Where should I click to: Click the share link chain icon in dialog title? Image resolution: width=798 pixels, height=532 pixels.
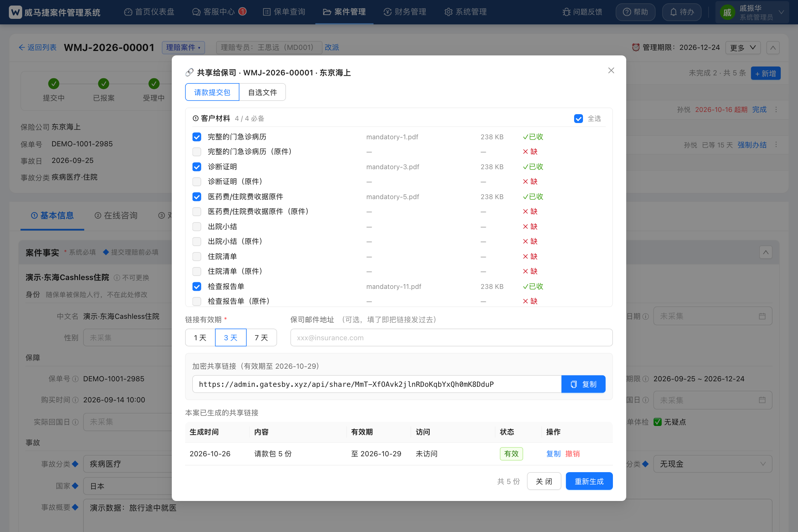coord(190,72)
